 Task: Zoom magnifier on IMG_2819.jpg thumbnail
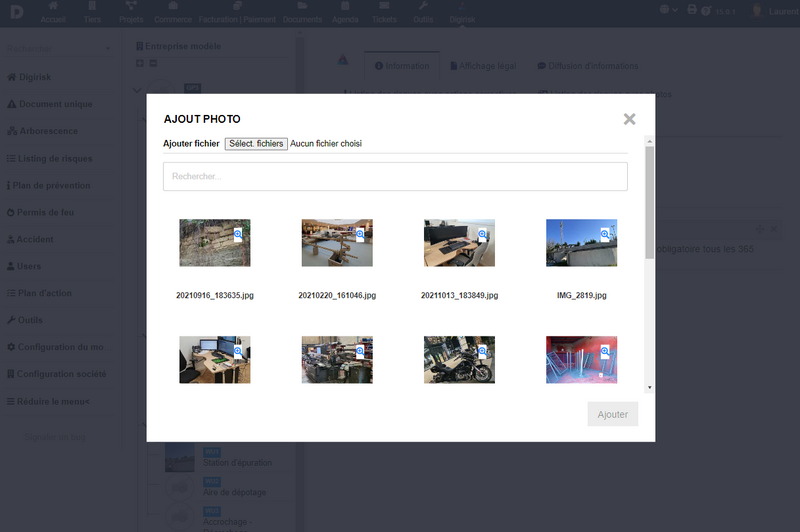(x=605, y=235)
